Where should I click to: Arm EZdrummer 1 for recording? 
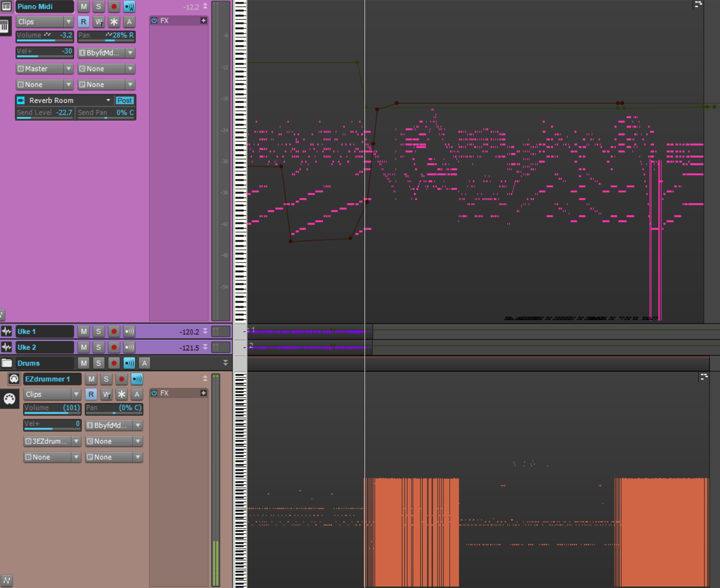(121, 379)
